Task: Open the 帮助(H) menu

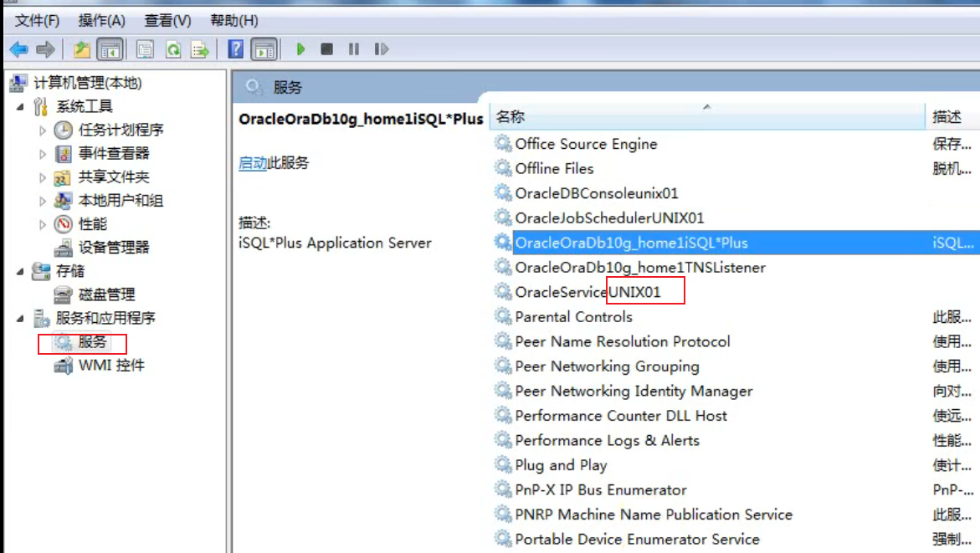Action: [x=233, y=21]
